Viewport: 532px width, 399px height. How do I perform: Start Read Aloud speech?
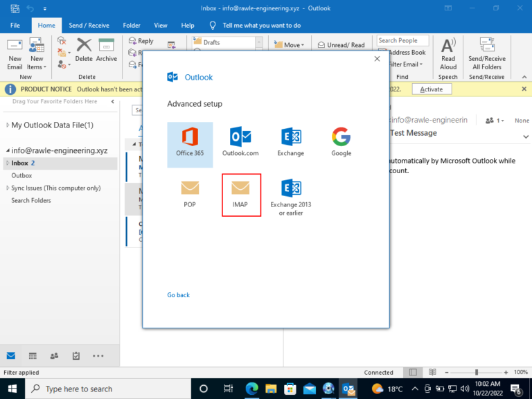448,54
